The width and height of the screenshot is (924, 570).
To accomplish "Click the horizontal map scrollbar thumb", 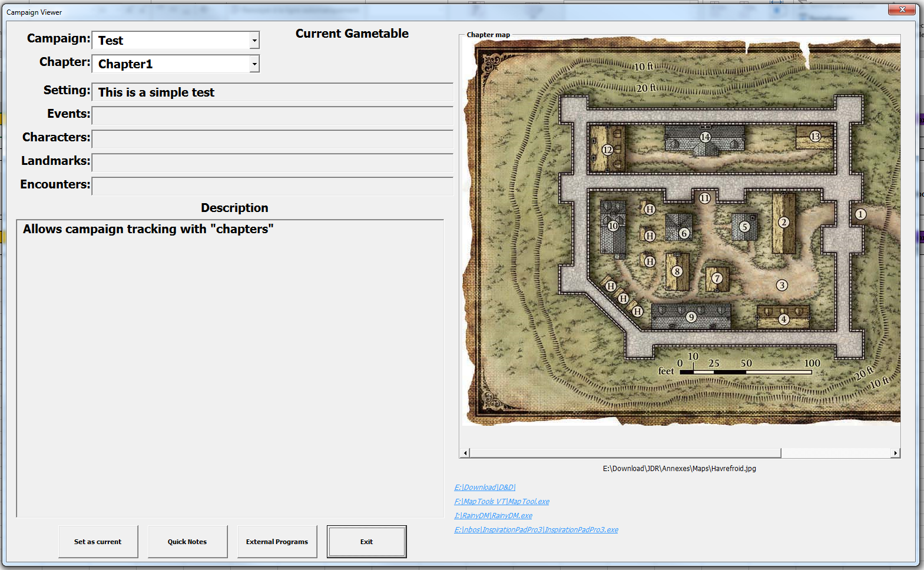I will [x=625, y=453].
